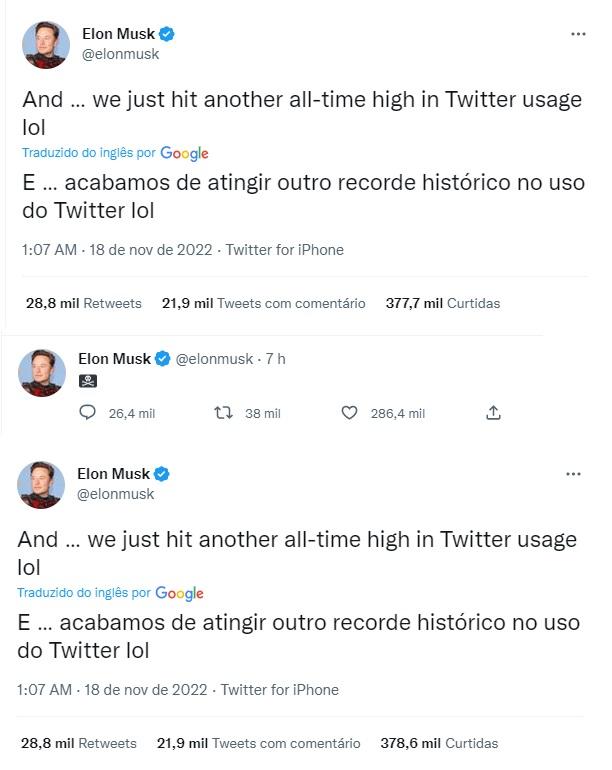Click the pirate flag emoji
This screenshot has height=770, width=612.
coord(87,381)
